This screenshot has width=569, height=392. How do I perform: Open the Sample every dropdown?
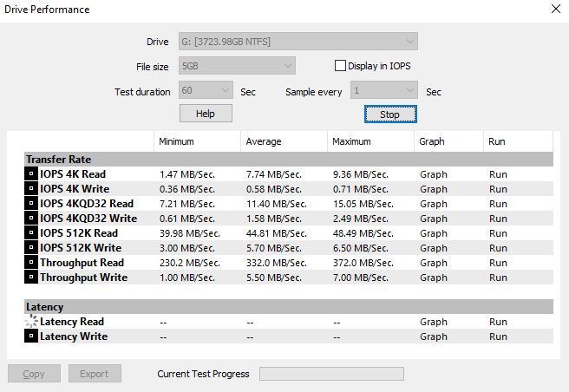pos(383,90)
